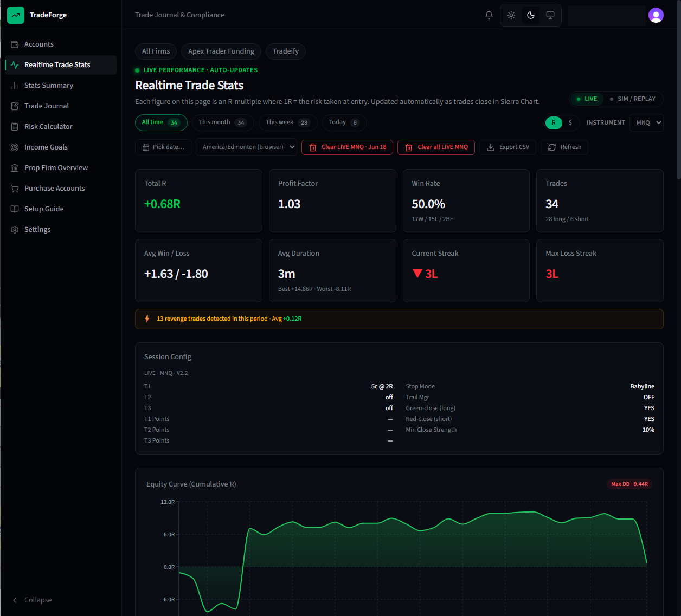Select system theme monitor icon
The width and height of the screenshot is (681, 616).
point(550,15)
